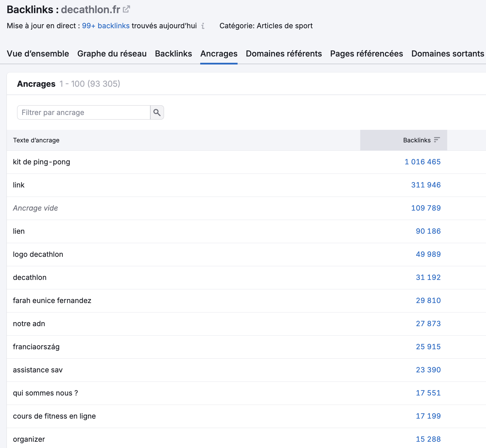Open 31 192 backlinks for decathlon
The height and width of the screenshot is (448, 486).
(428, 277)
